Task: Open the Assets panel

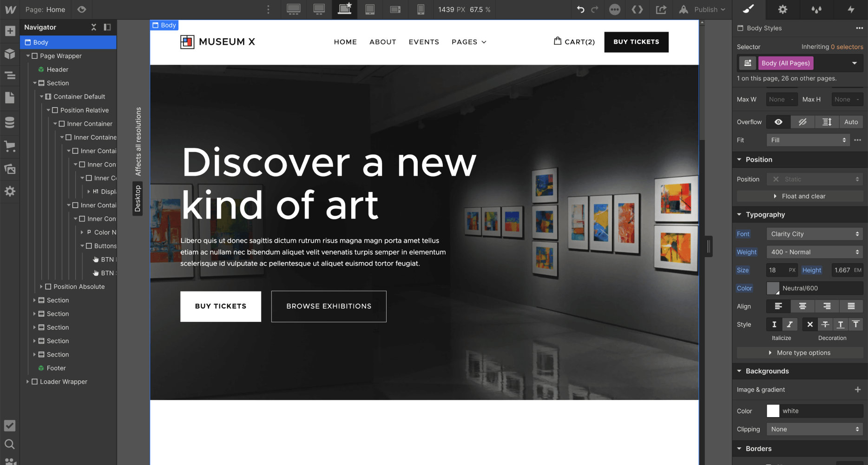Action: (x=10, y=169)
